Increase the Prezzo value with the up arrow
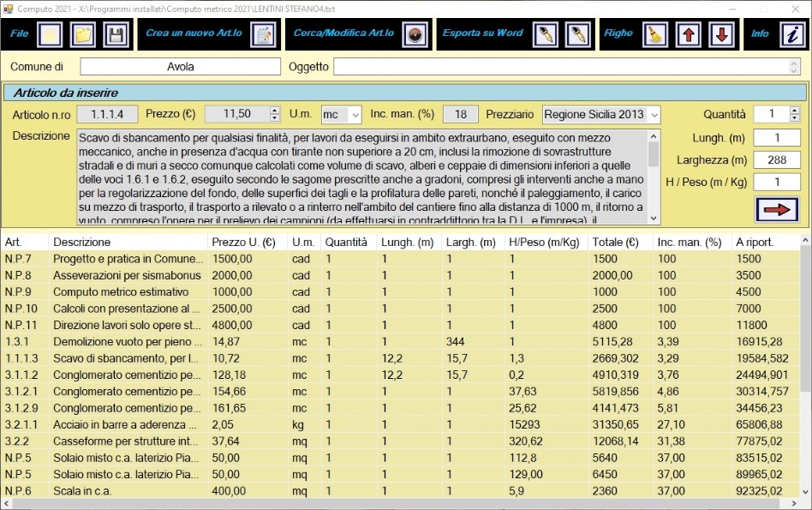 [275, 111]
